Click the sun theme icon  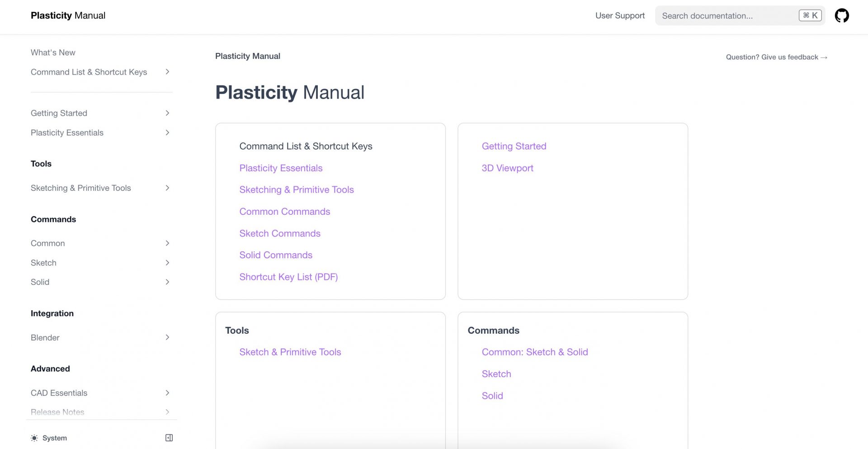[x=34, y=438]
